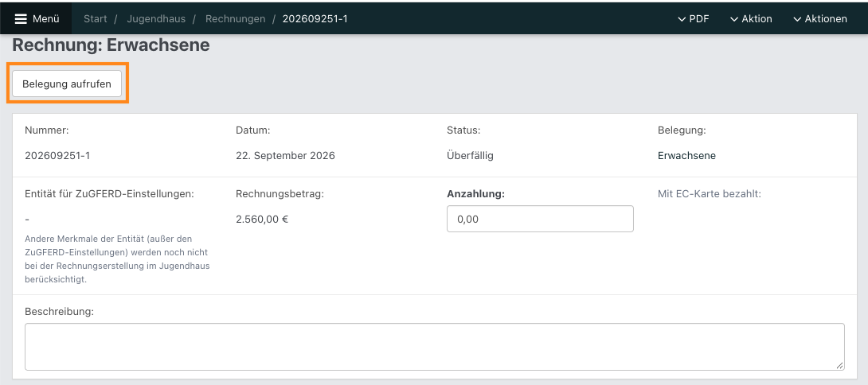Click the Rechnung: Erwachsene heading
This screenshot has width=868, height=385.
[x=111, y=45]
